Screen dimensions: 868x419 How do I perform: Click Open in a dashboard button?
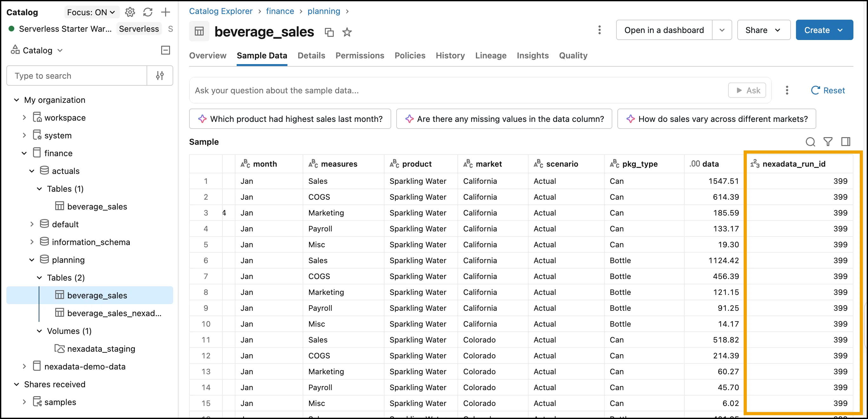tap(664, 30)
